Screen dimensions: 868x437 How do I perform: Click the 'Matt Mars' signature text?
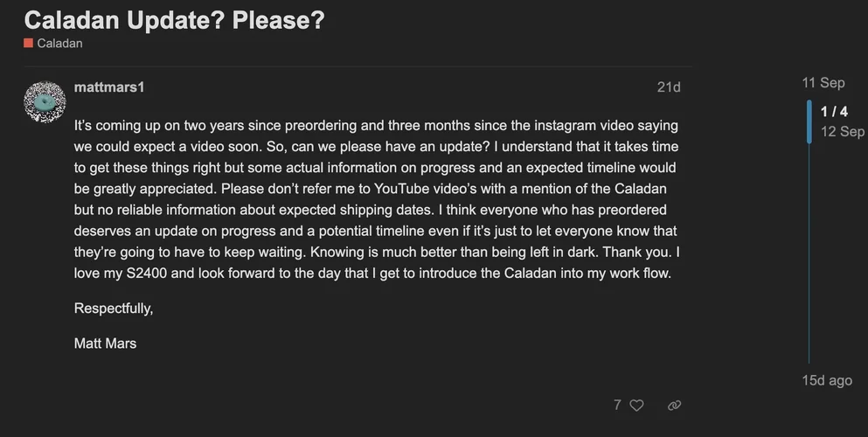click(x=106, y=343)
